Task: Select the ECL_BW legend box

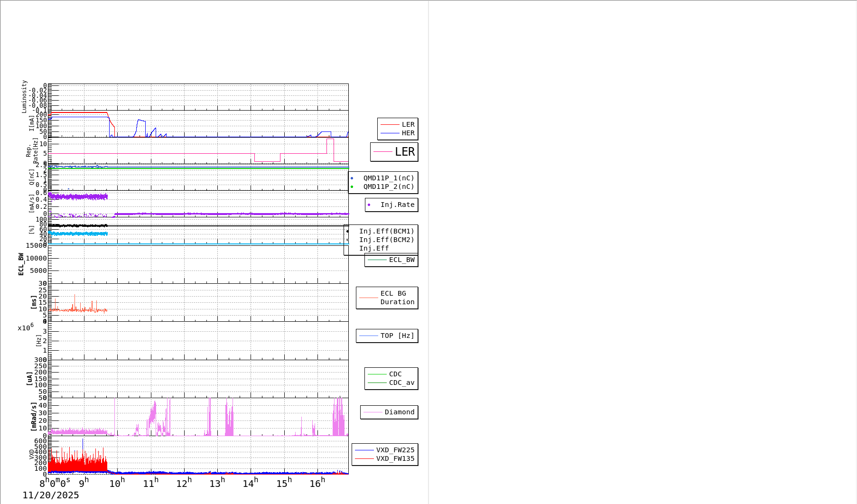Action: [391, 260]
